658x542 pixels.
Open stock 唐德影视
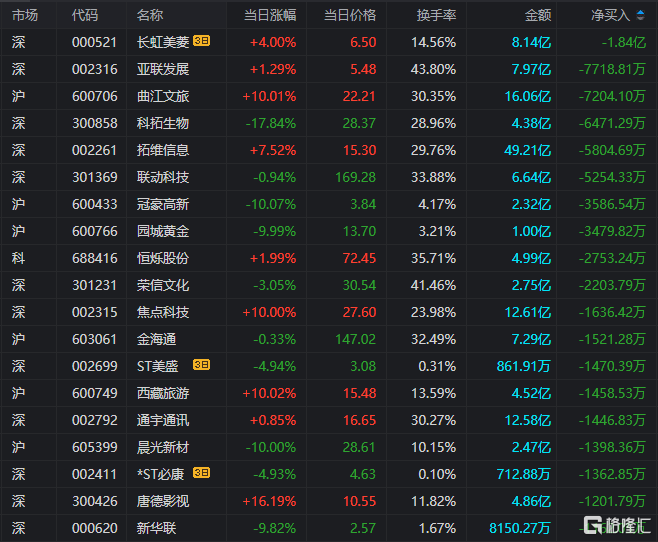(163, 501)
